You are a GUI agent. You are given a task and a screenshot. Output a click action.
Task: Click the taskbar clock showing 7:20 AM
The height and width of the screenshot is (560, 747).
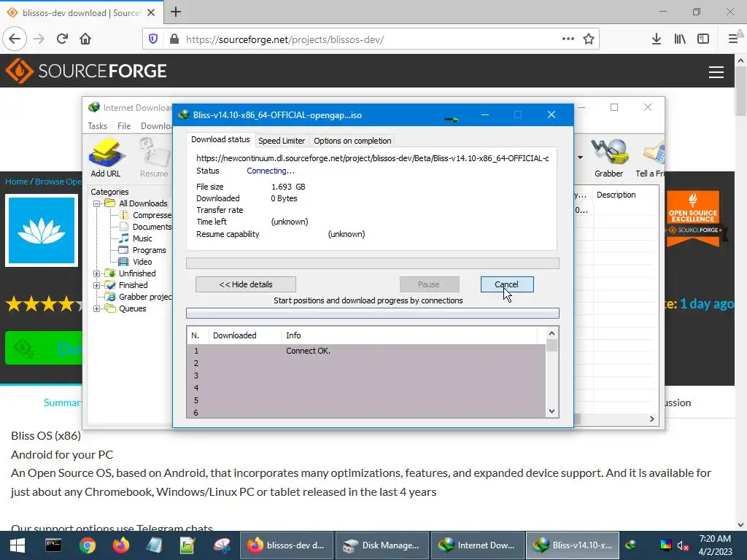[x=715, y=545]
